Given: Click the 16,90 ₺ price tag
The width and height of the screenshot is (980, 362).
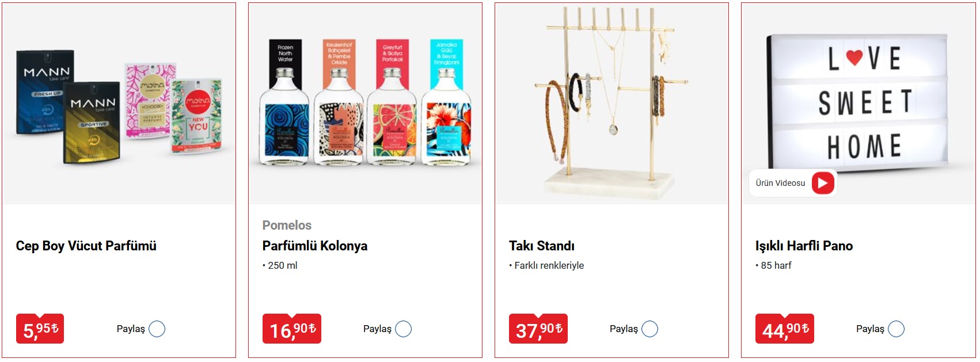Looking at the screenshot, I should click(292, 329).
